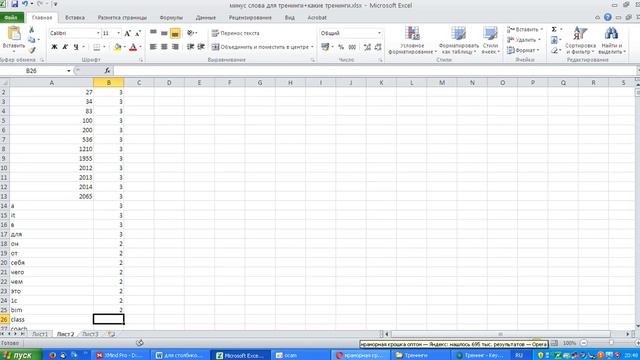640x360 pixels.
Task: Switch to Data (Данные) ribbon tab
Action: pyautogui.click(x=205, y=18)
